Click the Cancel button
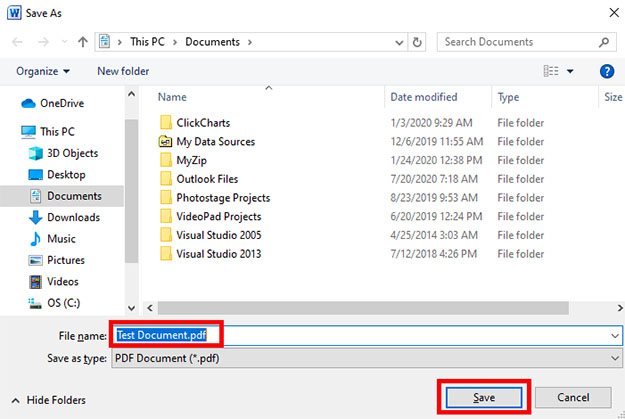 point(573,397)
